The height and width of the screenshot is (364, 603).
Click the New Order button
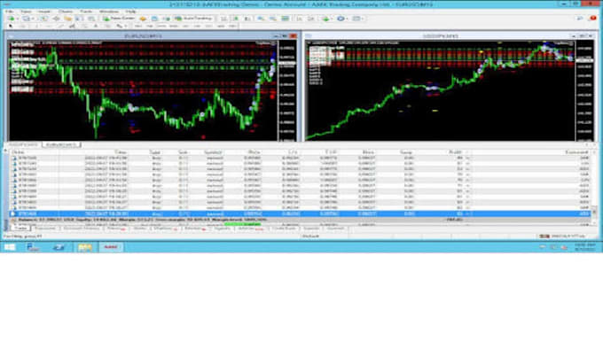119,19
